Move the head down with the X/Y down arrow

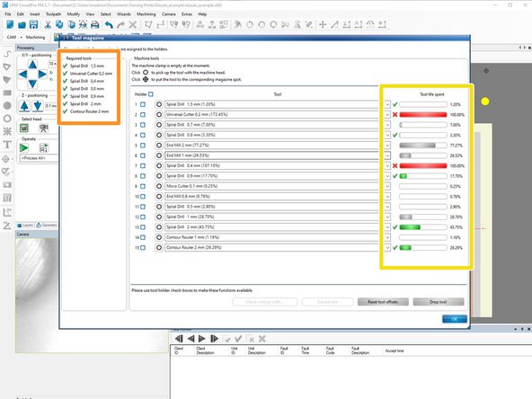tap(32, 83)
